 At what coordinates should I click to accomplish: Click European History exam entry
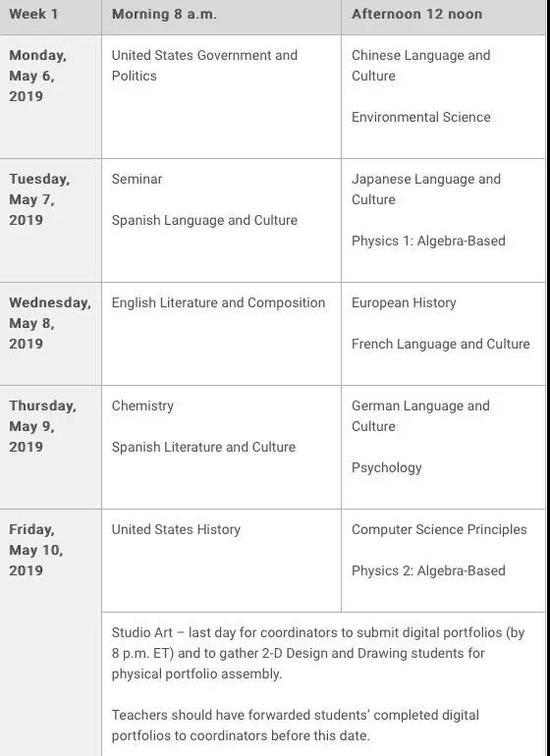pyautogui.click(x=404, y=303)
